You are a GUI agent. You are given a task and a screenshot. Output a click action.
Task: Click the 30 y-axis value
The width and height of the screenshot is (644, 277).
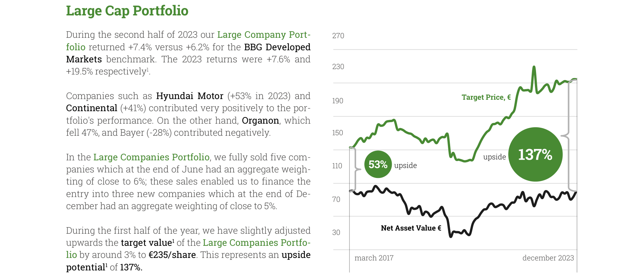click(x=336, y=233)
